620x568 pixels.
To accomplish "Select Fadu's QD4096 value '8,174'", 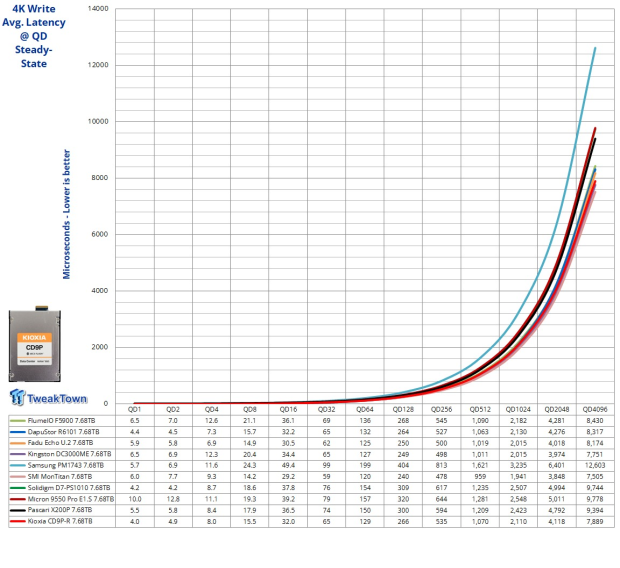I will (595, 443).
